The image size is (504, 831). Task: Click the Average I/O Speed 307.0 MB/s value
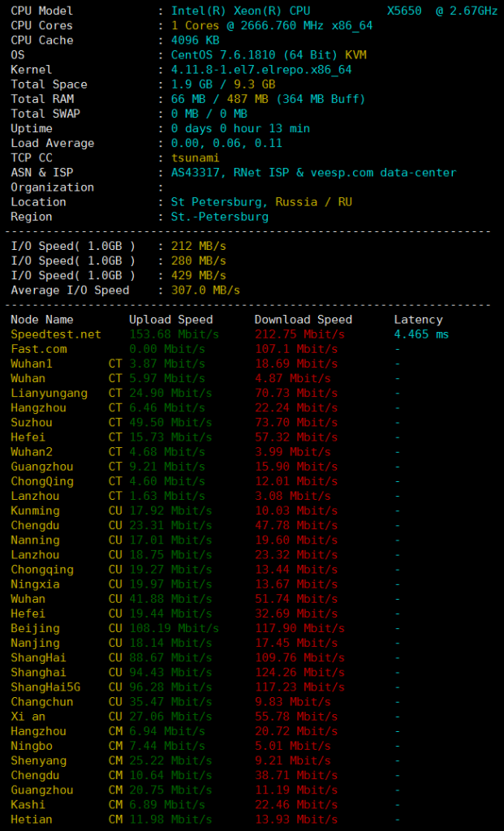pos(205,291)
